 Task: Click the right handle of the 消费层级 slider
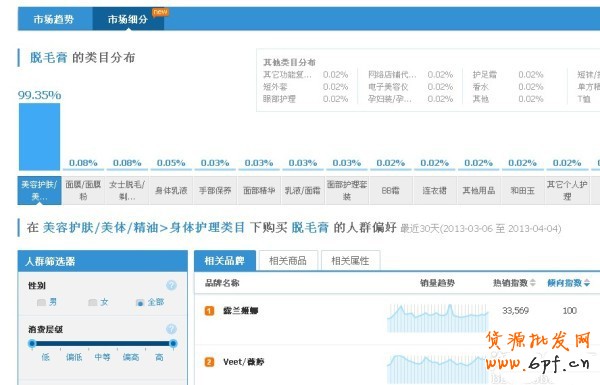pyautogui.click(x=173, y=344)
